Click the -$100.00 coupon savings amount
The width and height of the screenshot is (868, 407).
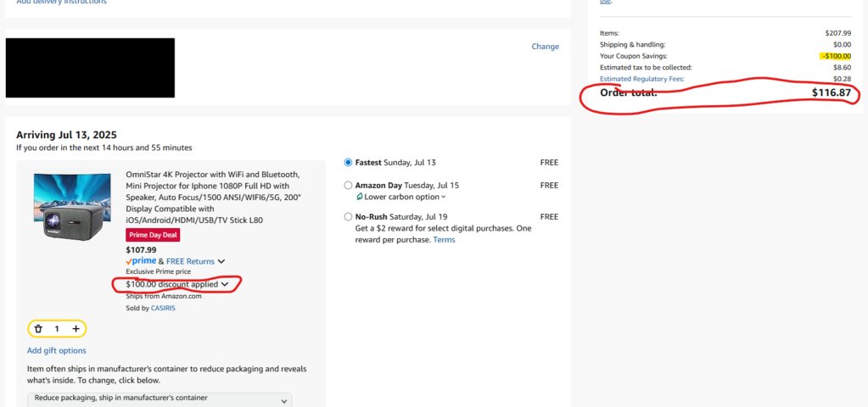[837, 56]
